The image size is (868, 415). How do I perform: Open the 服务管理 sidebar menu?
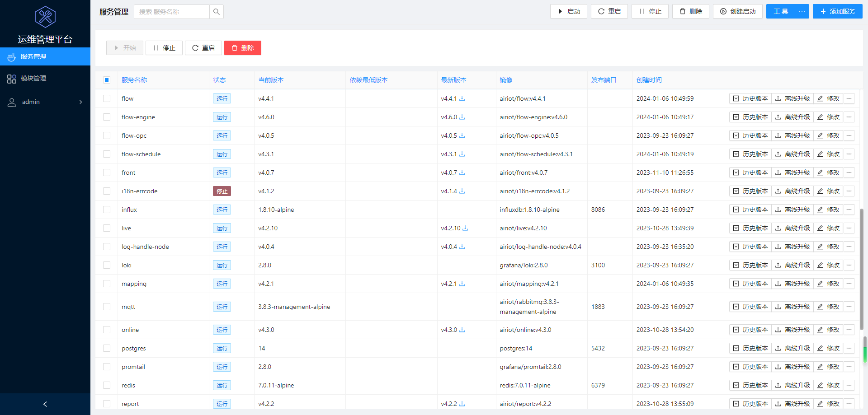(45, 56)
